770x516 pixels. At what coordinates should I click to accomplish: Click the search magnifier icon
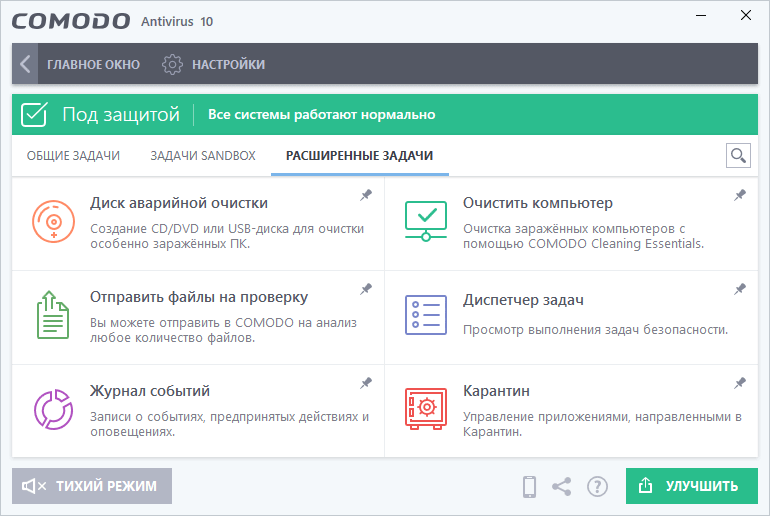(738, 156)
